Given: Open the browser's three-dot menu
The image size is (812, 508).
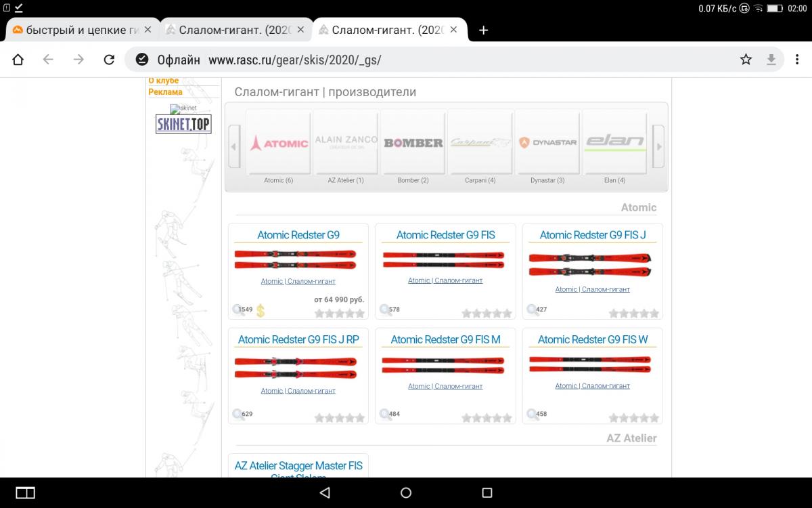Looking at the screenshot, I should [x=796, y=60].
